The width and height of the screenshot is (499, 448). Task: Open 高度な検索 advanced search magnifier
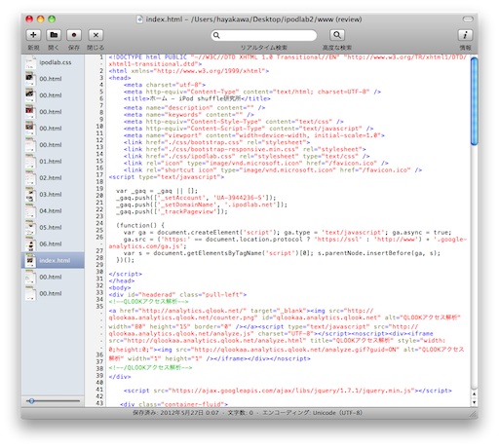pyautogui.click(x=337, y=35)
